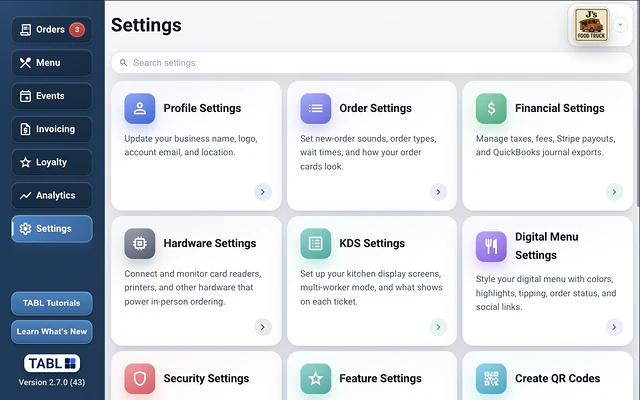Click the Feature Settings star icon
Viewport: 640px width, 400px height.
316,379
